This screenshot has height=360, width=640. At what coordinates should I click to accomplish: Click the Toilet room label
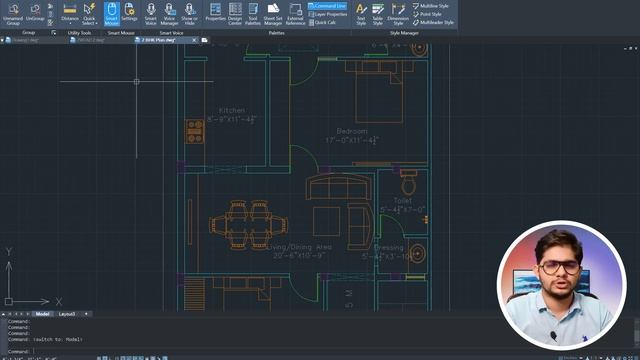click(x=402, y=200)
